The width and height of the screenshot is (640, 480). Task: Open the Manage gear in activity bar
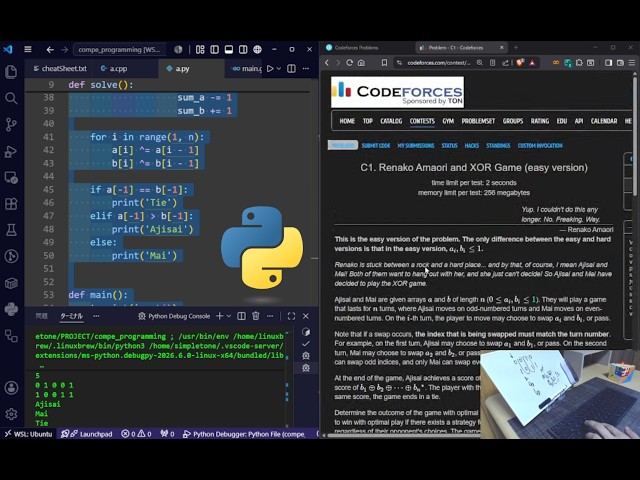[x=11, y=414]
